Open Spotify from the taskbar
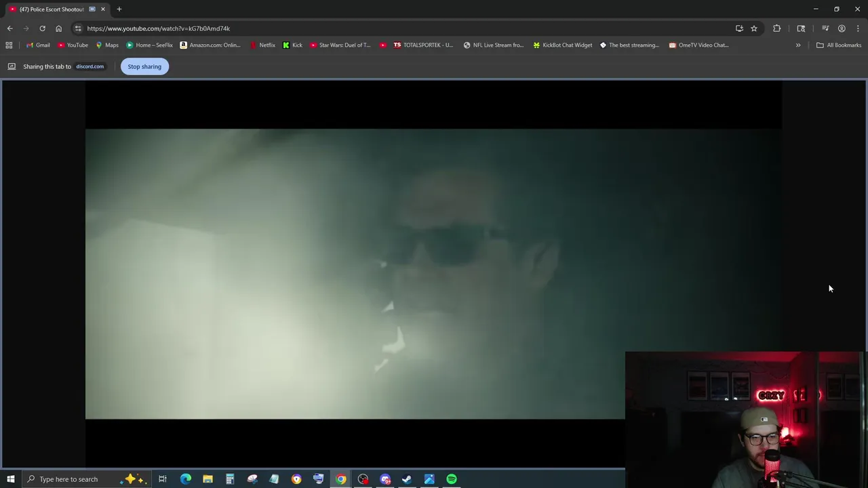The width and height of the screenshot is (868, 488). [x=452, y=479]
